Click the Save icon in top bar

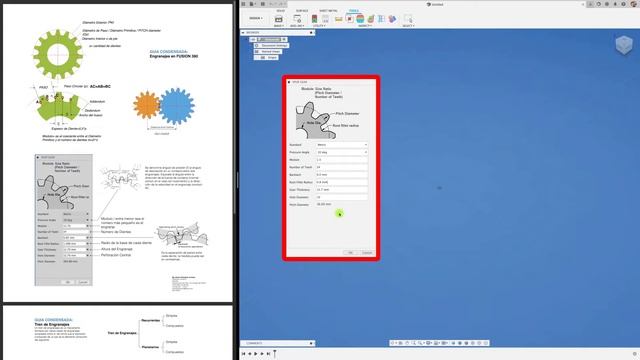point(263,4)
